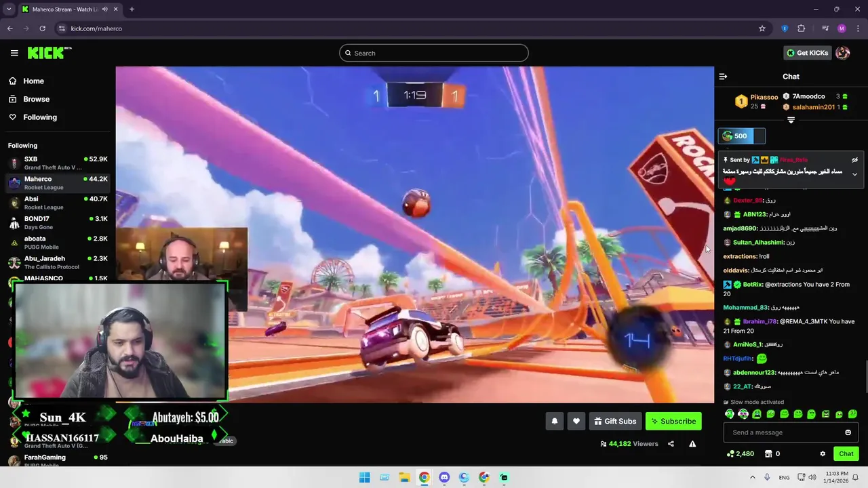The height and width of the screenshot is (488, 868).
Task: Open Chrome three-dot menu
Action: click(858, 28)
